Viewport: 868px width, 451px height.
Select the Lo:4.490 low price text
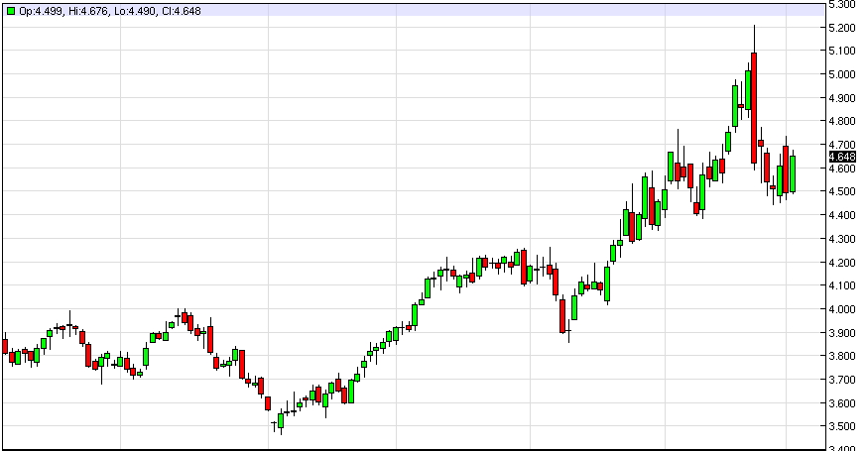(135, 11)
